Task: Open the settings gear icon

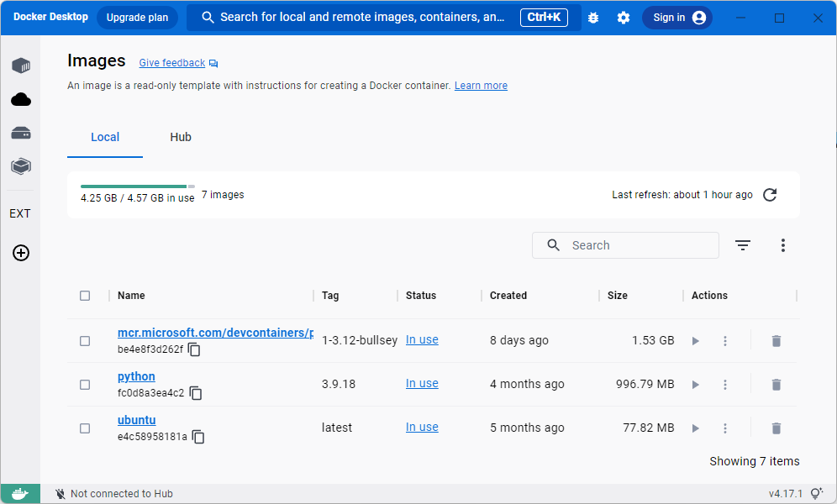Action: click(x=623, y=18)
